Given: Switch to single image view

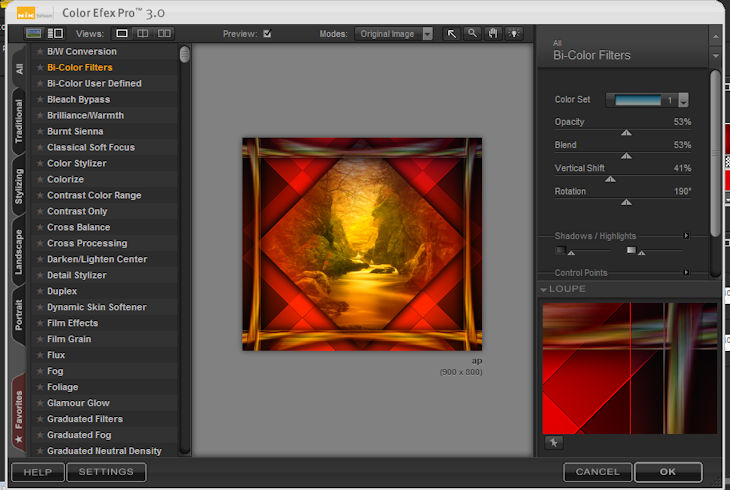Looking at the screenshot, I should pyautogui.click(x=122, y=33).
